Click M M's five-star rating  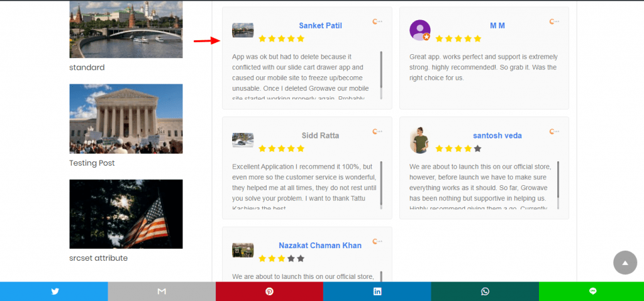[458, 38]
